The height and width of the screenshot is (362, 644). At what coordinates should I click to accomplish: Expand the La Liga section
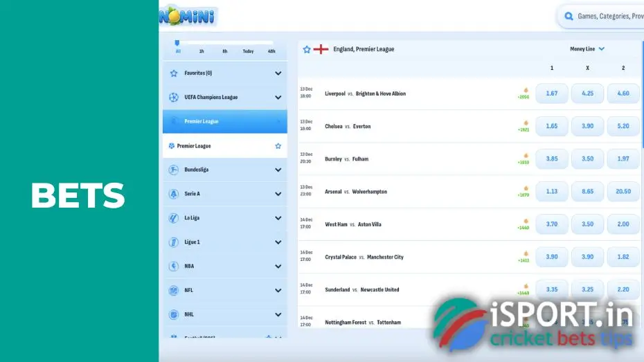coord(278,218)
